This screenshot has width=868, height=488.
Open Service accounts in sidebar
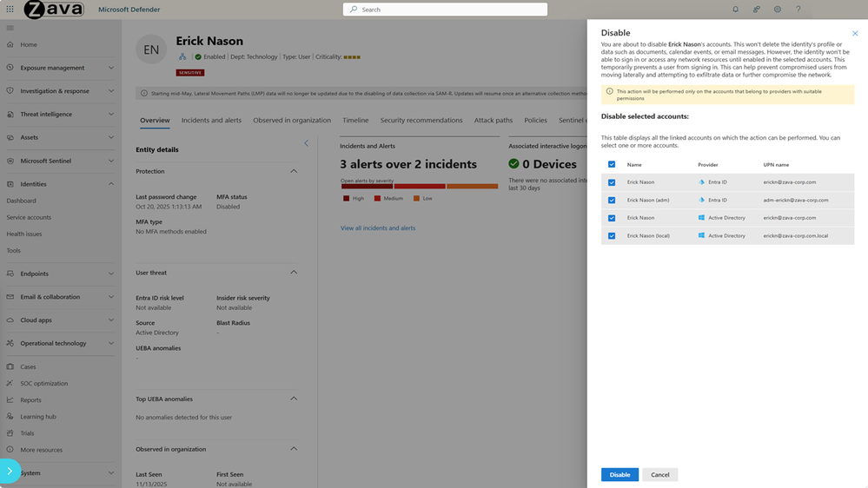[29, 217]
